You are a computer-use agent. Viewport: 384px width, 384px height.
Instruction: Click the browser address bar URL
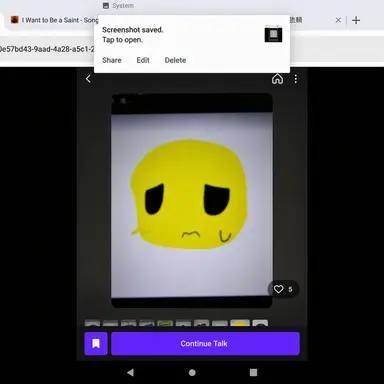tap(47, 49)
